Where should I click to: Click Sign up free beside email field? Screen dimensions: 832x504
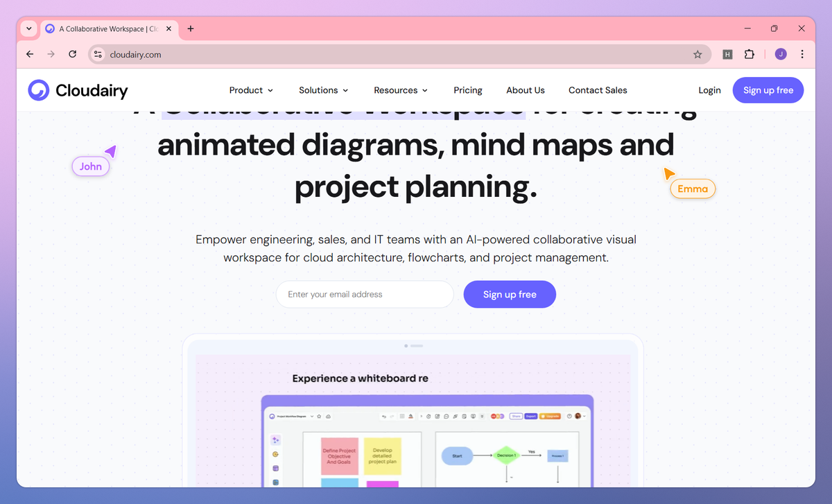[x=510, y=294]
